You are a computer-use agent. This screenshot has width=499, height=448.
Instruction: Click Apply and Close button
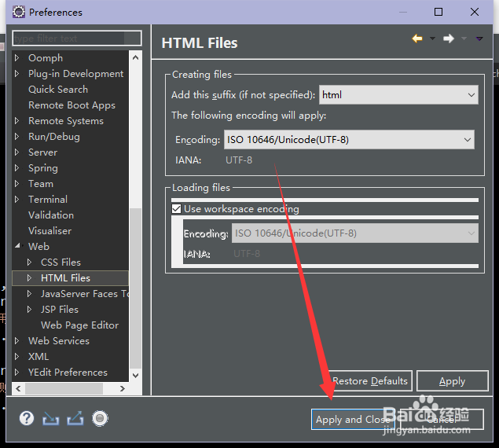coord(353,420)
